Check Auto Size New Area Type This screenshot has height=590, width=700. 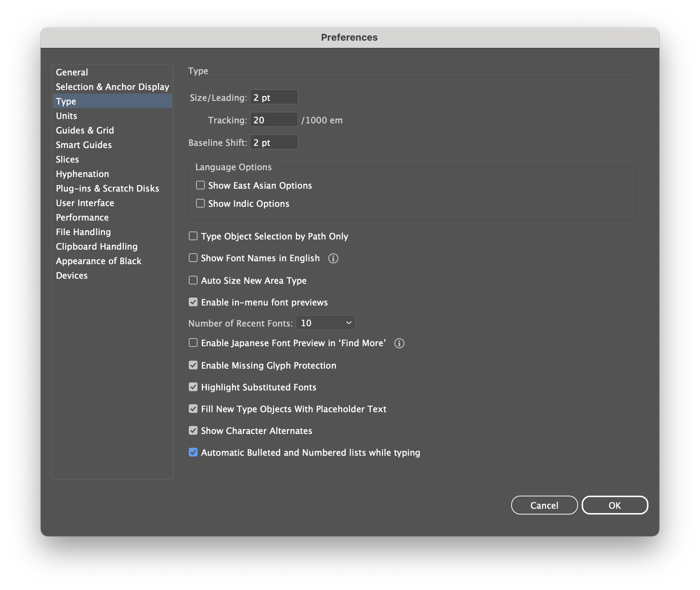pyautogui.click(x=193, y=280)
